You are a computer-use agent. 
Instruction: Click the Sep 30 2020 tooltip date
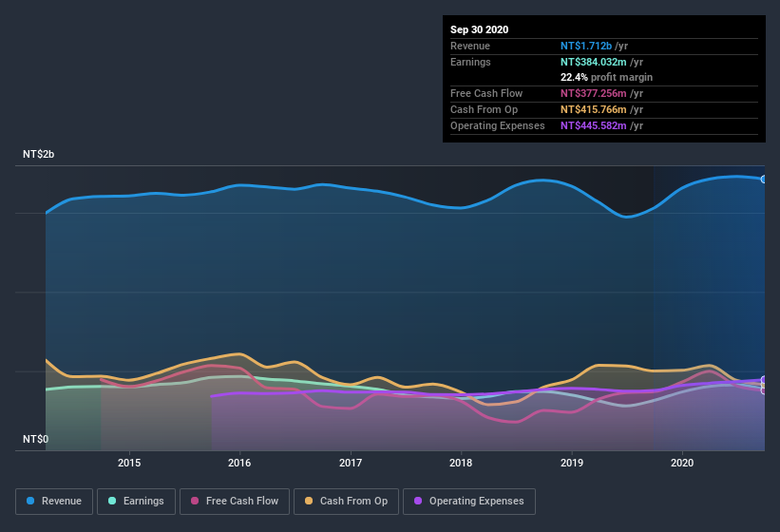479,29
